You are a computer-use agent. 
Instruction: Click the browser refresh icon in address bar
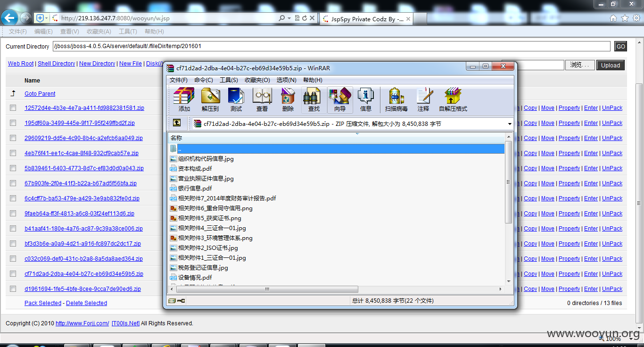click(x=305, y=18)
